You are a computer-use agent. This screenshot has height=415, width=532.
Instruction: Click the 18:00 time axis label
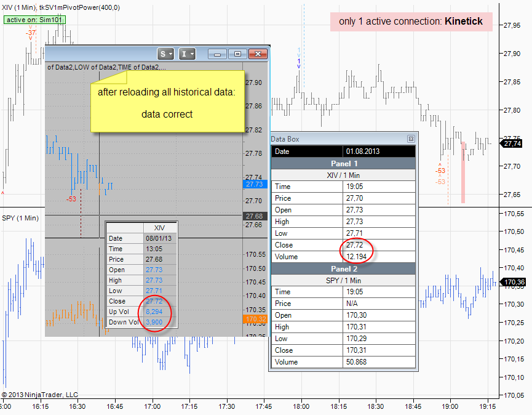301,406
